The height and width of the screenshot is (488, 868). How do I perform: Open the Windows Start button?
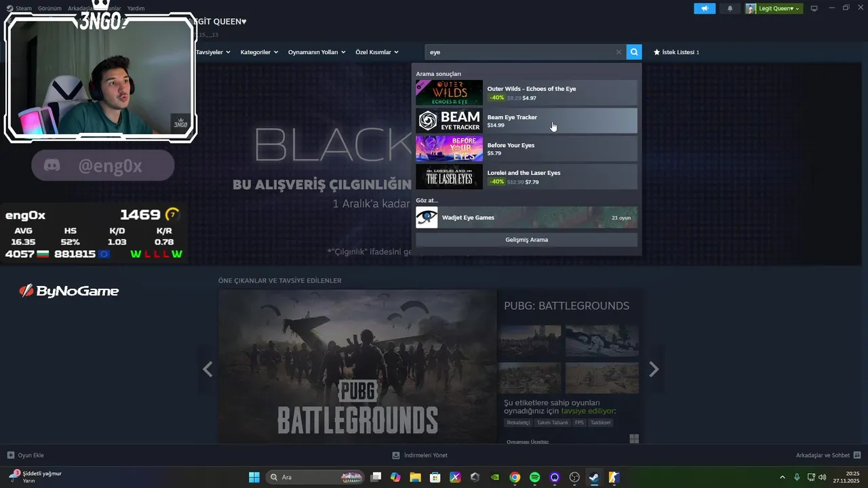254,477
